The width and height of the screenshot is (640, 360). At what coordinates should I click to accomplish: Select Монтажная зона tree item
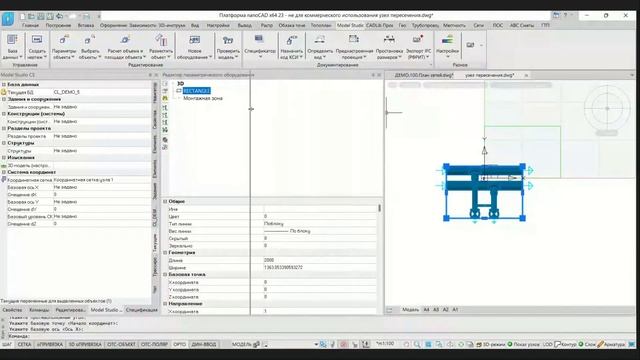click(203, 98)
